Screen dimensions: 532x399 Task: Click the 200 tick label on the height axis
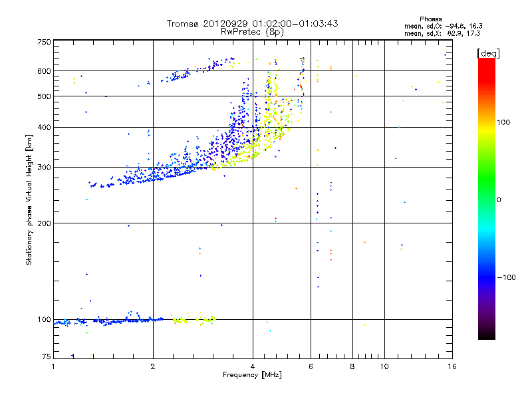pos(44,223)
